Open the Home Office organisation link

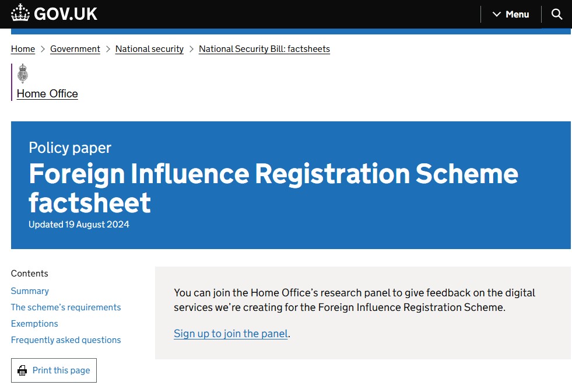pos(47,94)
